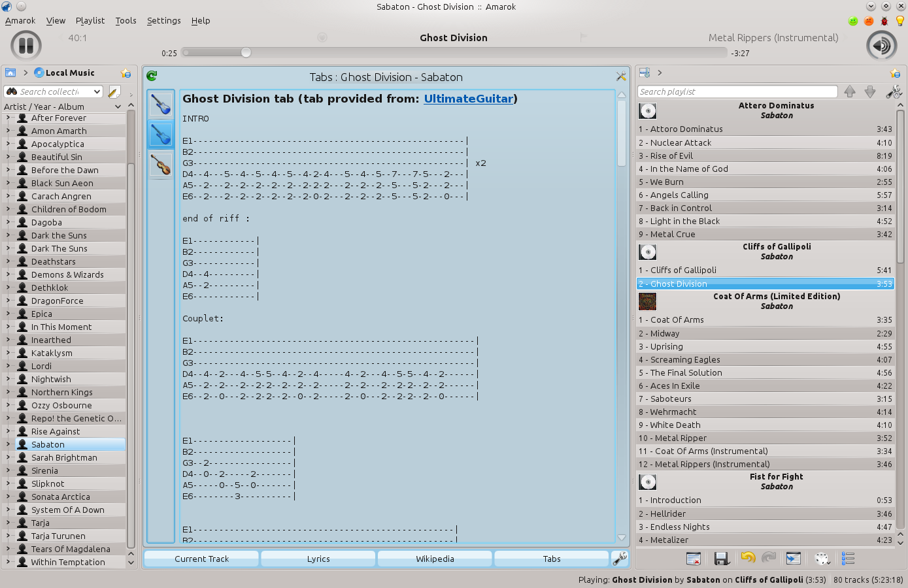This screenshot has width=908, height=588.
Task: Click the collection home folder icon
Action: (10, 73)
